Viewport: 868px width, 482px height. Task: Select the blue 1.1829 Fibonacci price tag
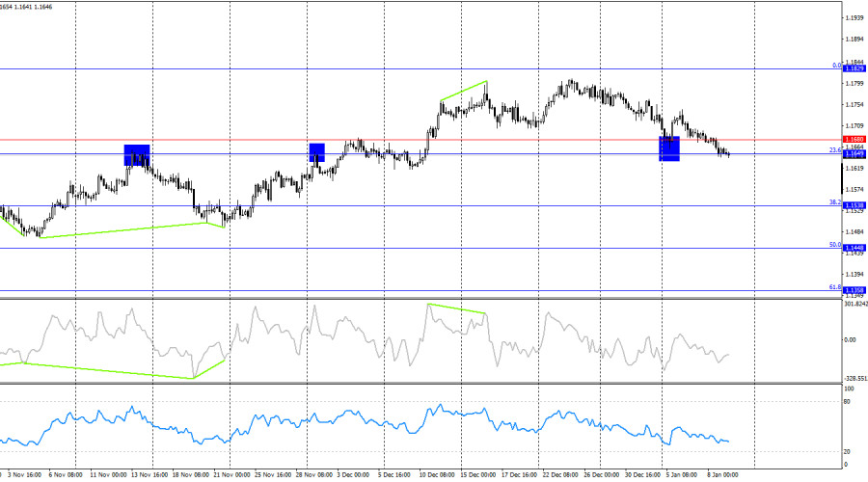coord(854,68)
